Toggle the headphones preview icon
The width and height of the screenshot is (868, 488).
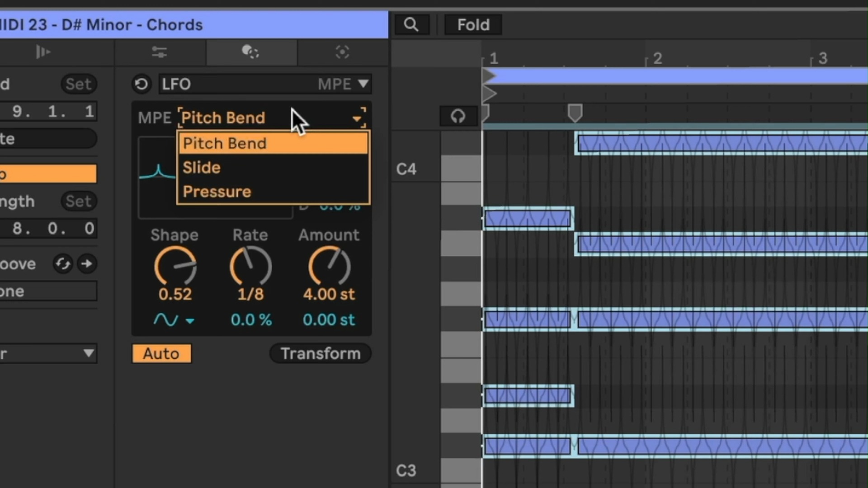[458, 116]
